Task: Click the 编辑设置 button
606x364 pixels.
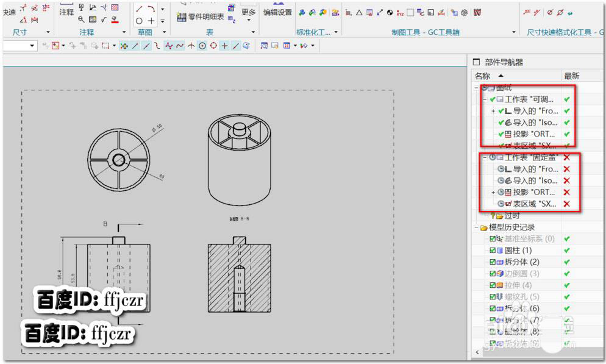Action: [x=277, y=12]
